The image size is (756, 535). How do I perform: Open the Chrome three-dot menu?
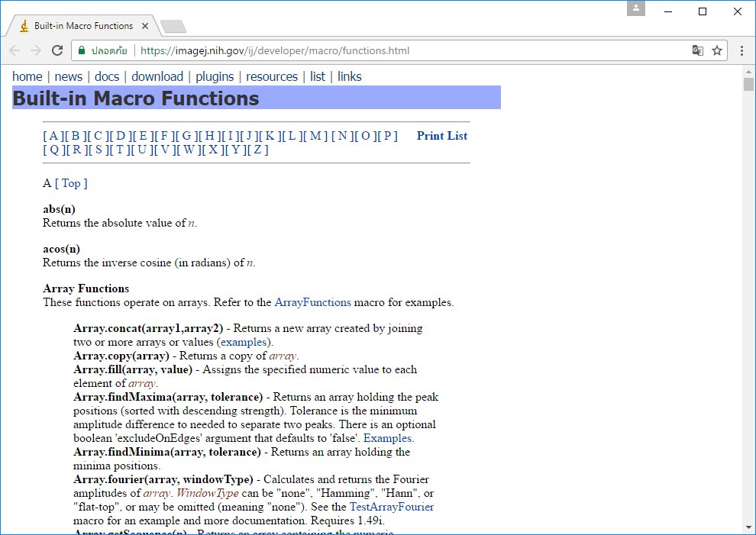[741, 50]
